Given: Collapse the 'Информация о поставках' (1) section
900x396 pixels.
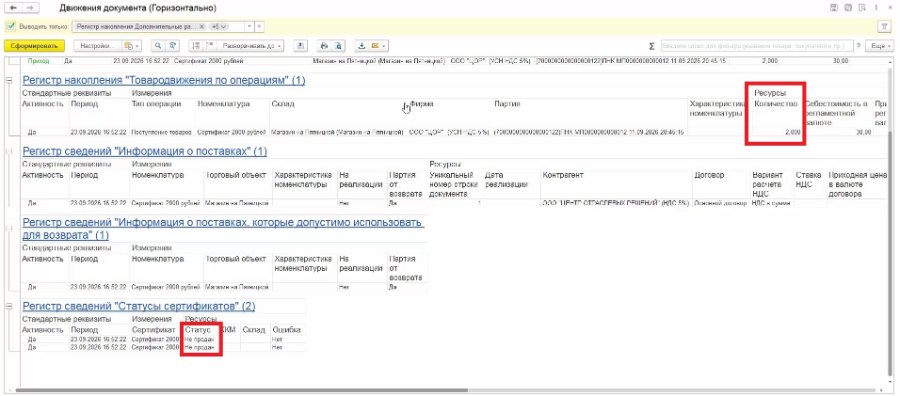Looking at the screenshot, I should [x=9, y=151].
